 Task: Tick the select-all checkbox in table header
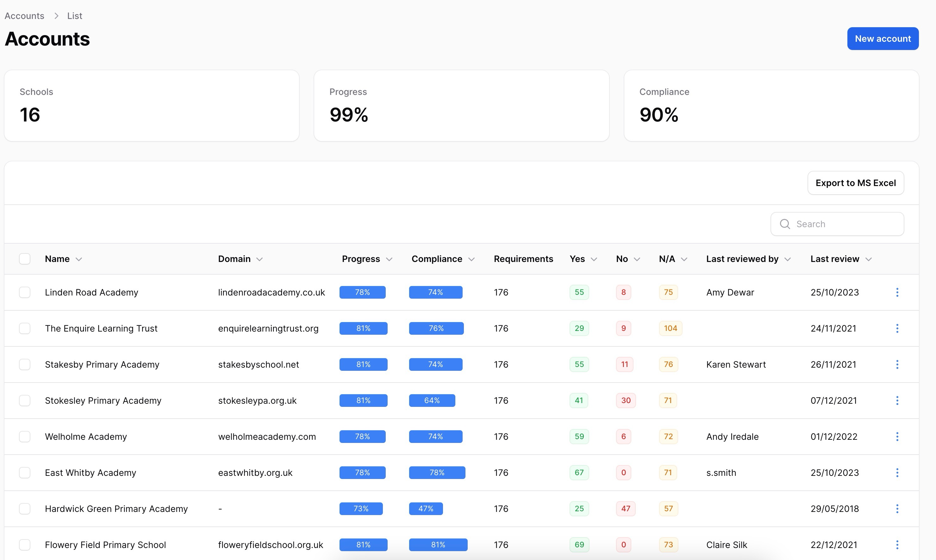[x=25, y=259]
